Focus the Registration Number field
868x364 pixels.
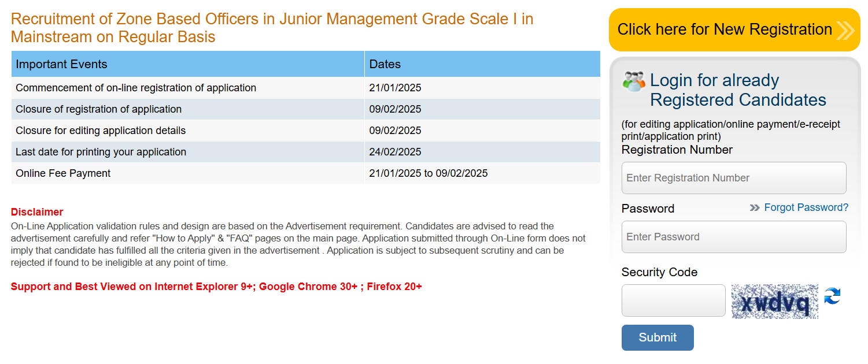coord(733,178)
